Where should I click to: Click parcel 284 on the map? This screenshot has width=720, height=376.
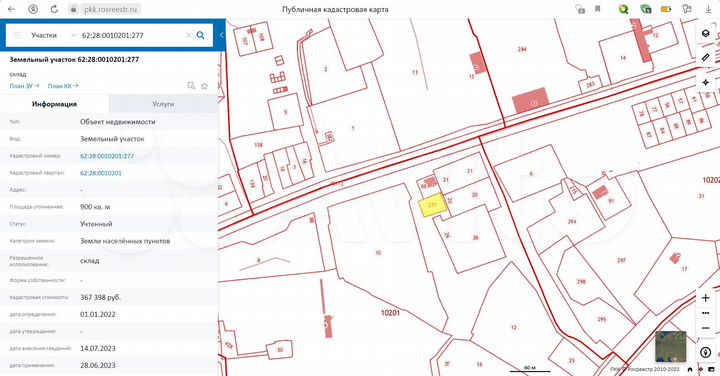(x=522, y=49)
